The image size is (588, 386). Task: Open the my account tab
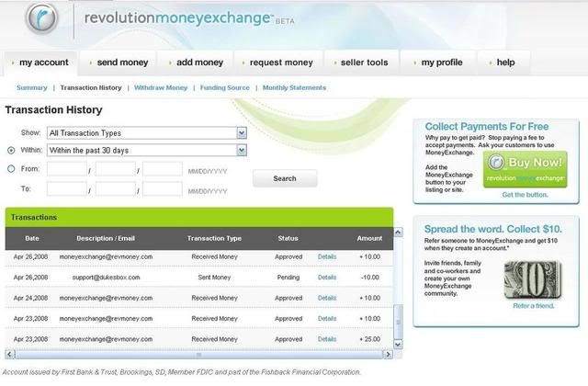(x=40, y=62)
